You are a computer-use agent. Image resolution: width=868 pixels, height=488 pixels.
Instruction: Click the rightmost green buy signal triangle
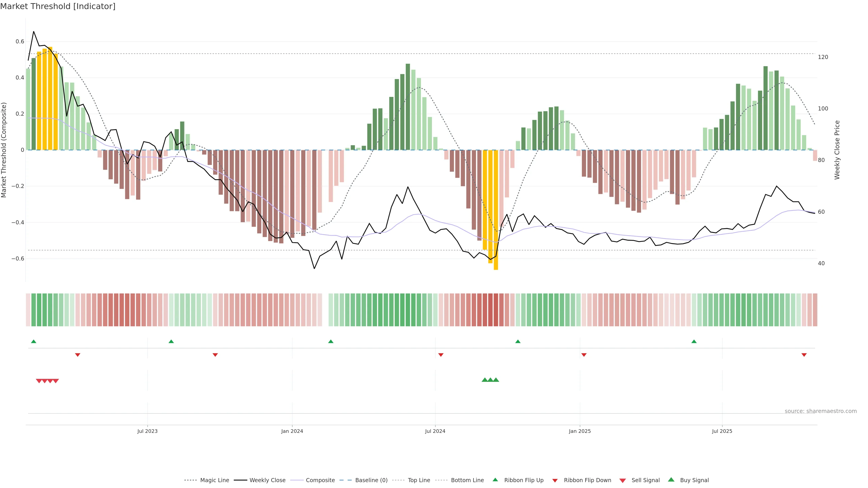tap(496, 380)
